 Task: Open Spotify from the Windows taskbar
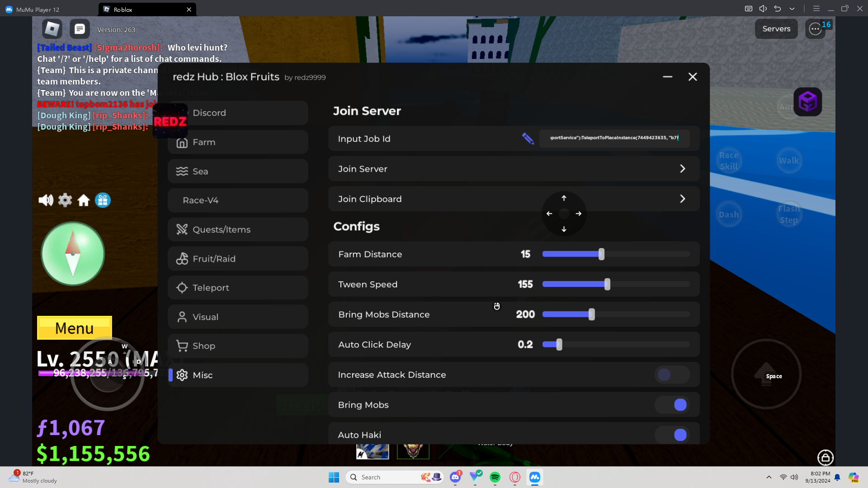tap(495, 477)
